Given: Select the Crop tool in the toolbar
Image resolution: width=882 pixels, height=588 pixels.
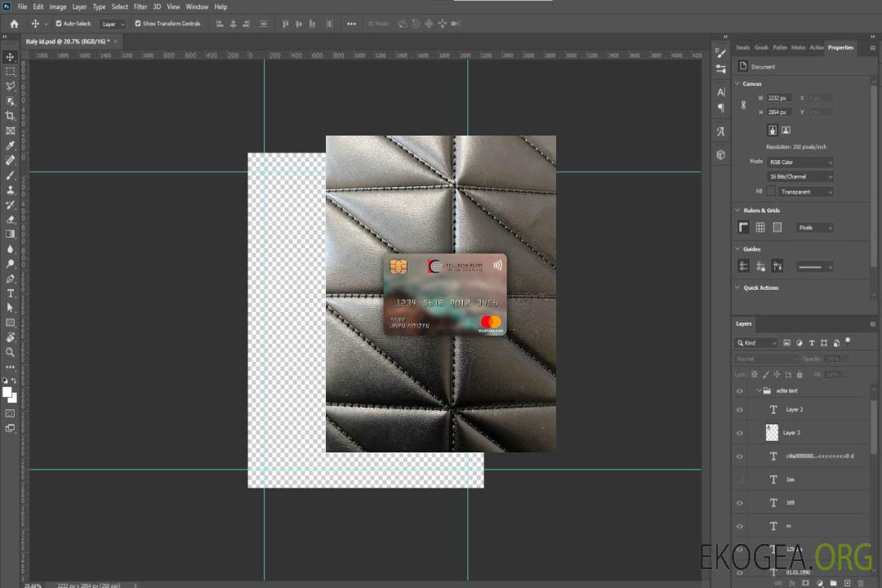Looking at the screenshot, I should [11, 116].
